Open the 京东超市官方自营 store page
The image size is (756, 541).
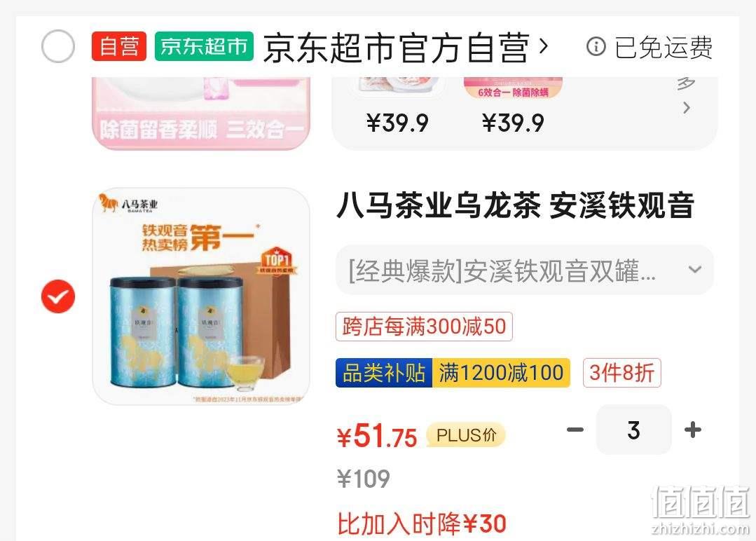click(397, 47)
